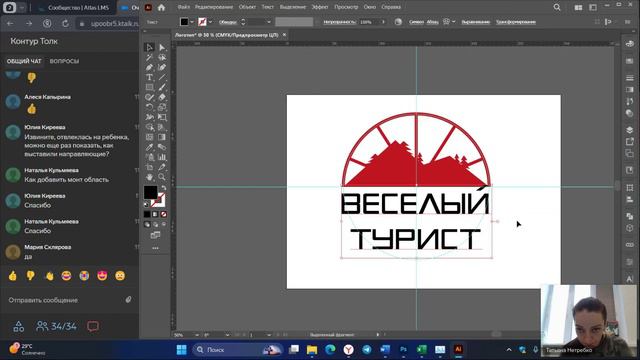The height and width of the screenshot is (360, 640).
Task: Activate the Hand tool
Action: click(x=149, y=177)
